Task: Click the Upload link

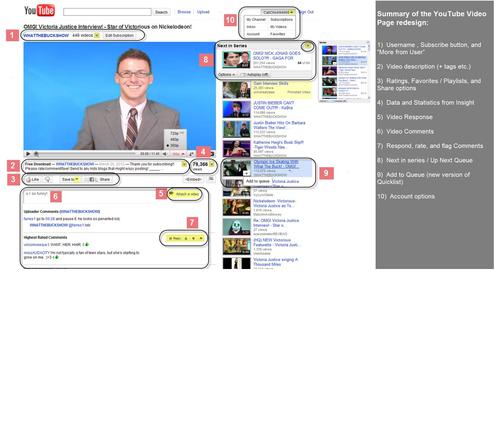Action: click(x=203, y=12)
